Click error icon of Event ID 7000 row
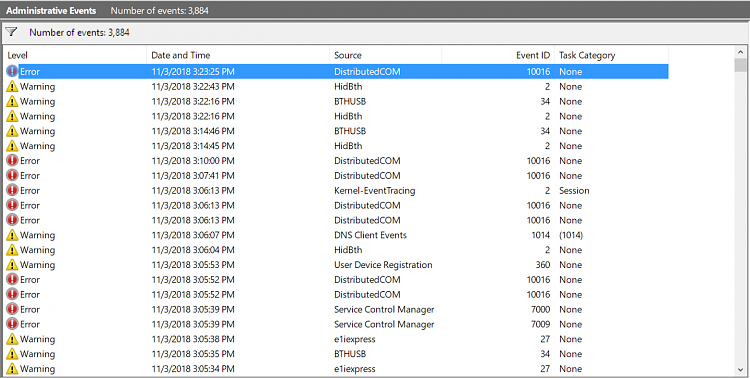Screen dimensions: 750x378 pyautogui.click(x=12, y=309)
